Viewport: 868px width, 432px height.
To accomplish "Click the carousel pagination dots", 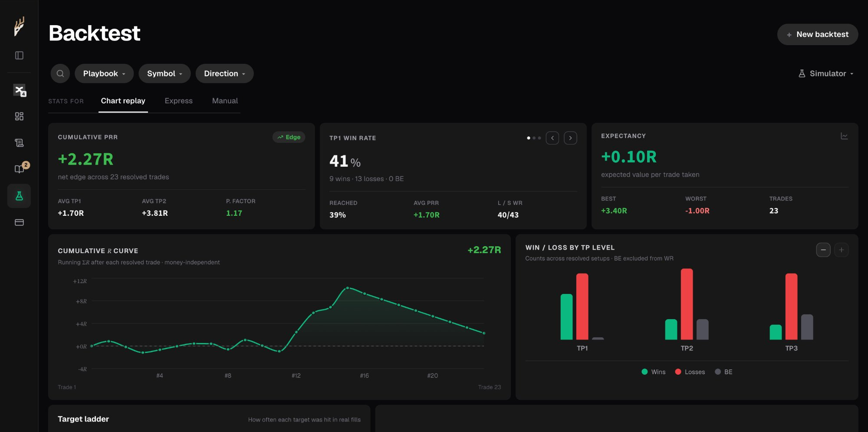I will click(534, 138).
